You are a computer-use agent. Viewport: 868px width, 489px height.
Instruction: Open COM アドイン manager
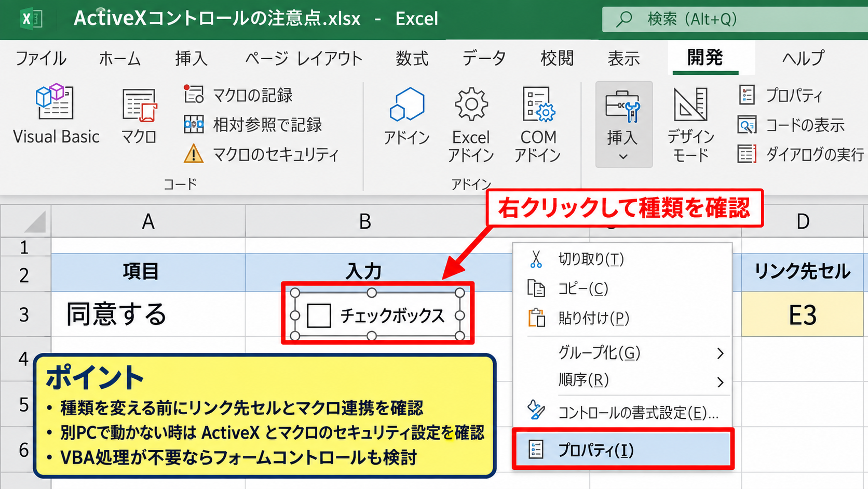click(538, 124)
